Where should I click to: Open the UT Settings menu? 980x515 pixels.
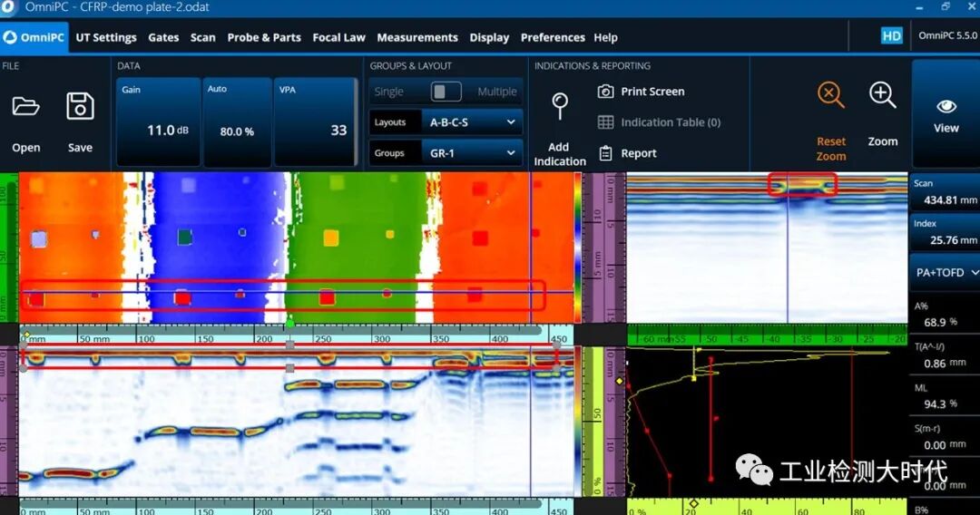coord(106,37)
